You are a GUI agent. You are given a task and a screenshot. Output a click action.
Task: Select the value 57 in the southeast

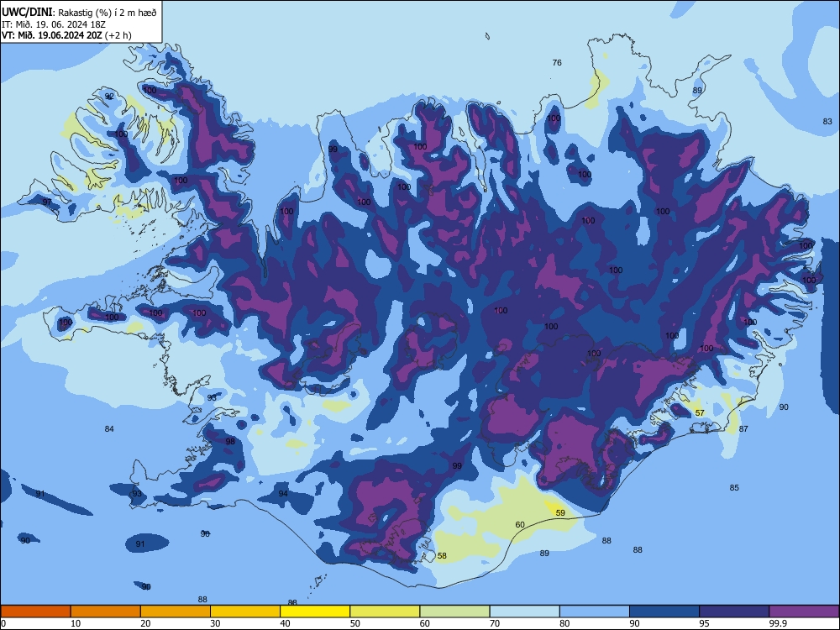700,412
